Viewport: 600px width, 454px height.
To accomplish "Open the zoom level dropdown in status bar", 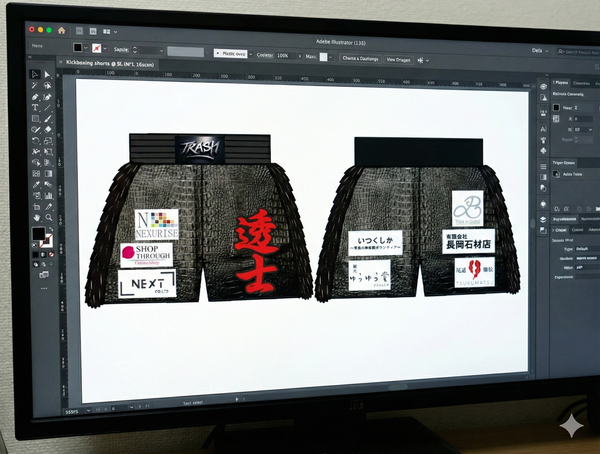I will click(x=88, y=410).
